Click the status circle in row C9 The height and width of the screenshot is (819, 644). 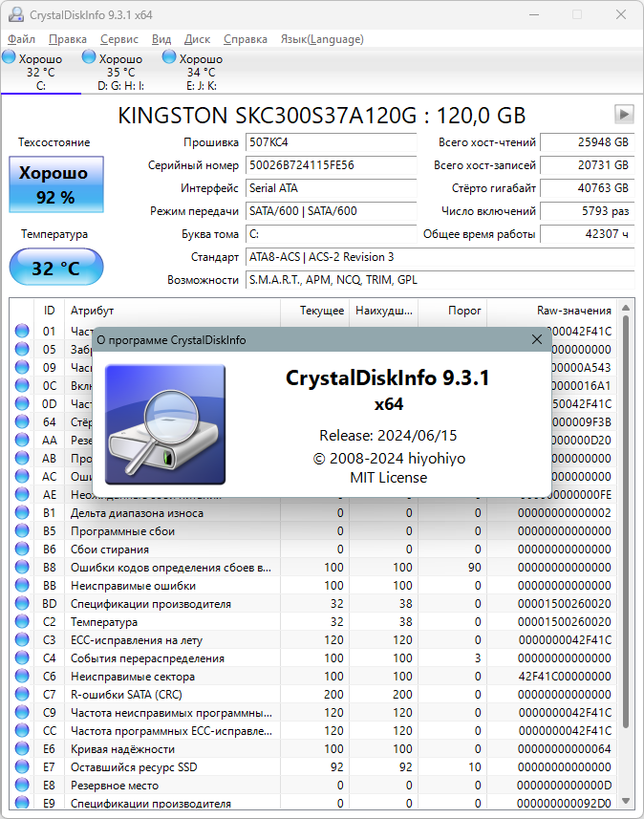(x=22, y=713)
